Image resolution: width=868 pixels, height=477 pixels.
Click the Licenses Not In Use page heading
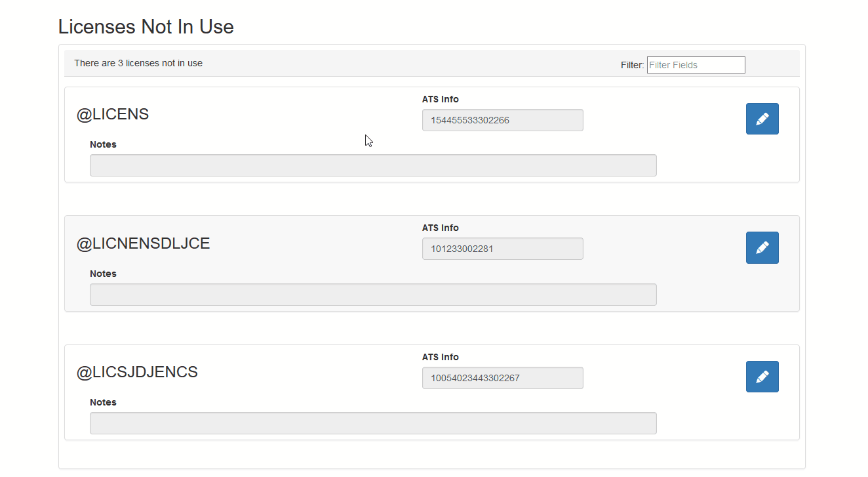(x=146, y=27)
